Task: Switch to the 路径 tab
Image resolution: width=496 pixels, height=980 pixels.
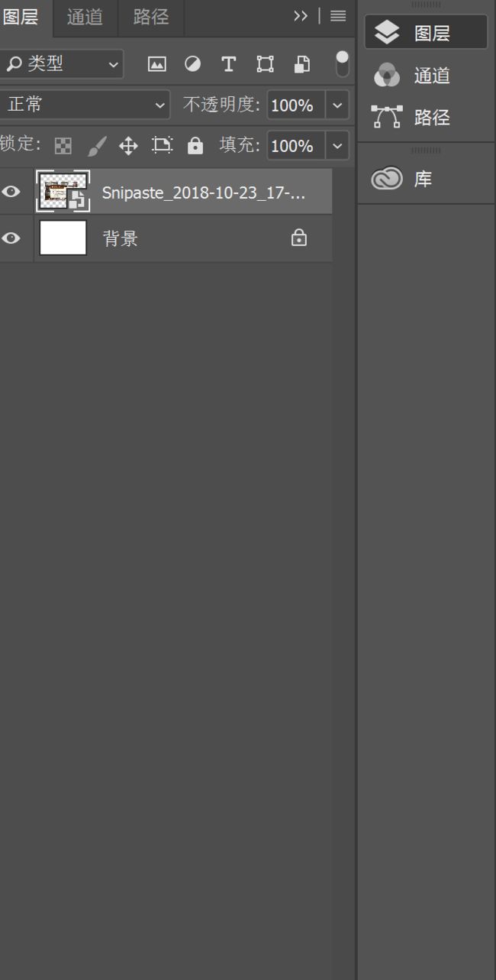Action: coord(151,17)
